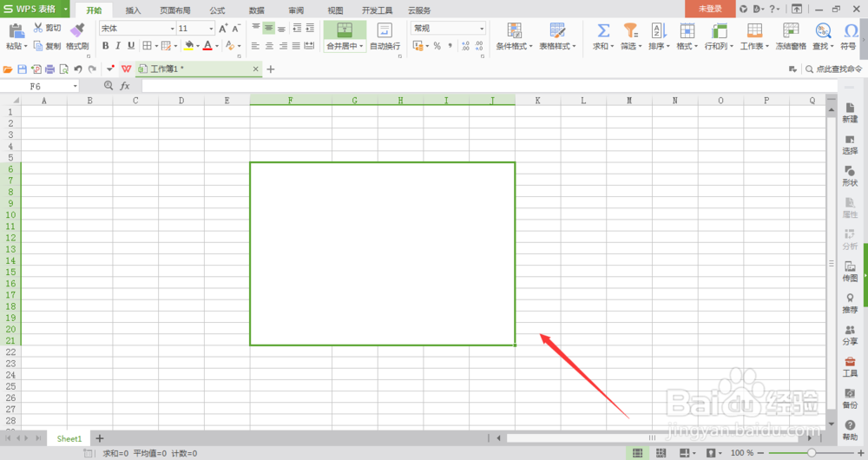Open the Rows and Columns (行和列) tool
868x460 pixels.
[x=719, y=36]
